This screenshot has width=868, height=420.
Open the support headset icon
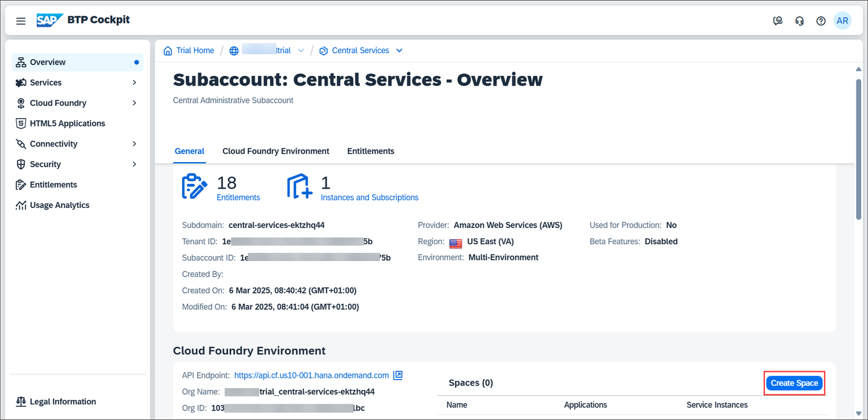click(800, 20)
